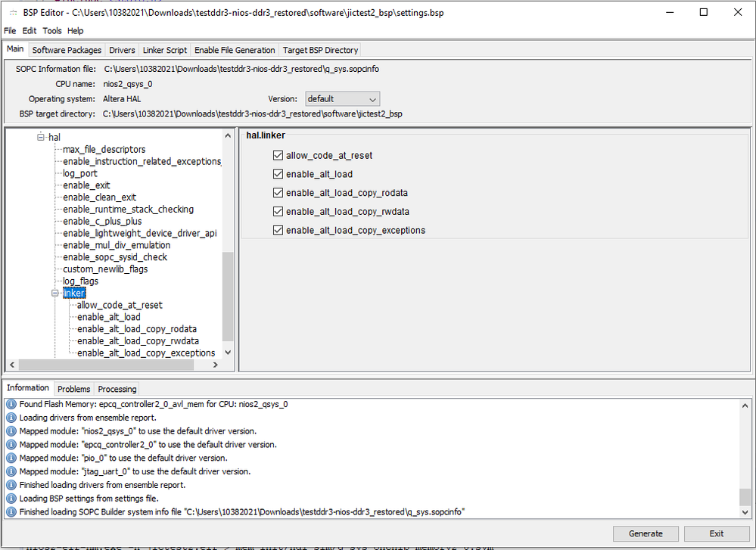Viewport: 756px width, 550px height.
Task: Select enable_exit tree item
Action: (86, 185)
